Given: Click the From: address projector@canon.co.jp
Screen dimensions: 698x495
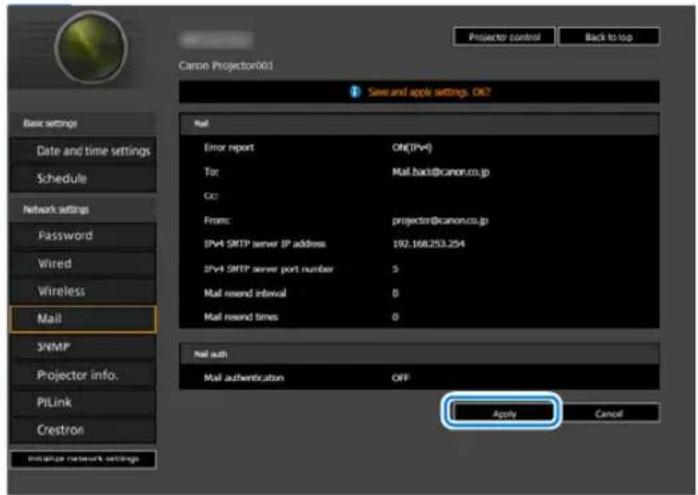Looking at the screenshot, I should (440, 220).
